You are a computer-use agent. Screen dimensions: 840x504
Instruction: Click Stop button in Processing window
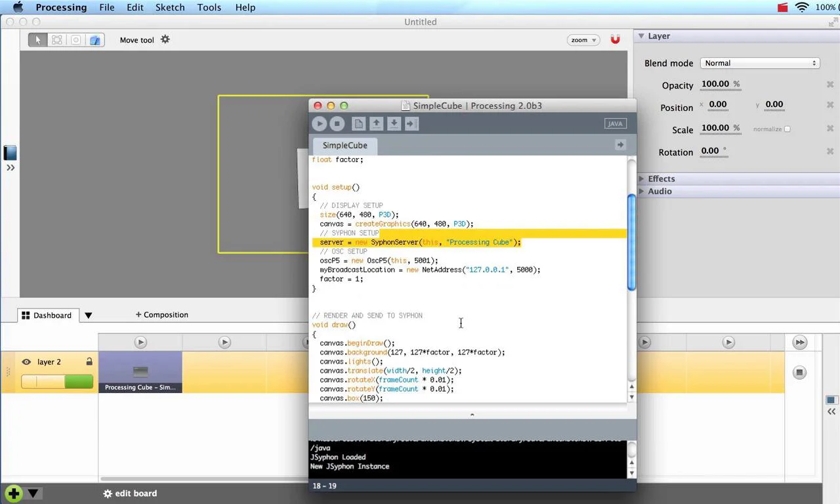[337, 123]
